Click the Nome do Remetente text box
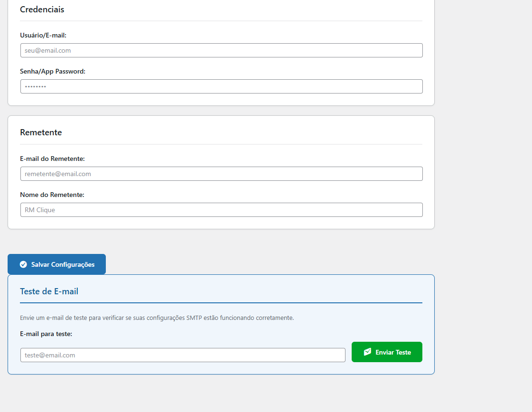 pos(221,210)
